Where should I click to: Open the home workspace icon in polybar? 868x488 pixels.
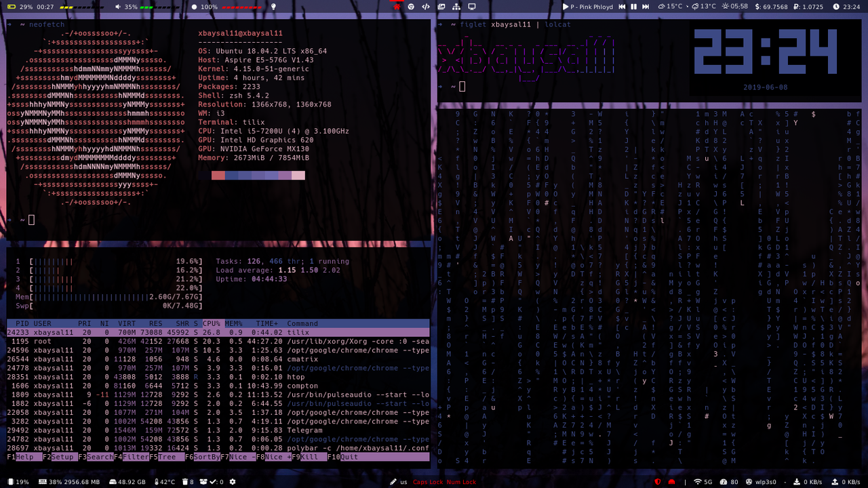pyautogui.click(x=397, y=6)
